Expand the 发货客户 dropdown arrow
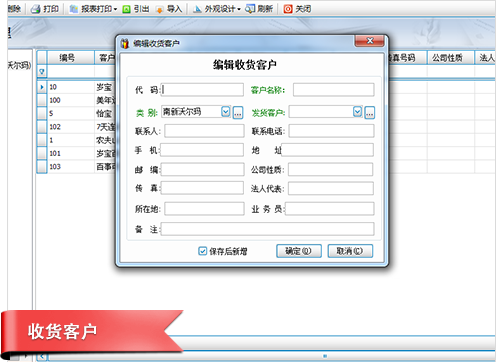This screenshot has width=498, height=362. (x=357, y=112)
